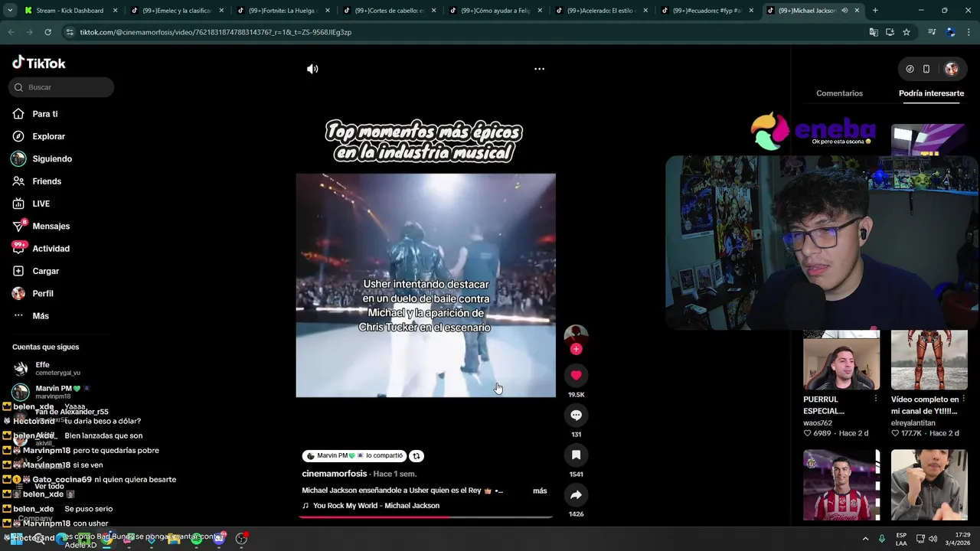Open the Cristiano Ronaldo jersey video thumbnail
This screenshot has height=551, width=980.
tap(841, 485)
